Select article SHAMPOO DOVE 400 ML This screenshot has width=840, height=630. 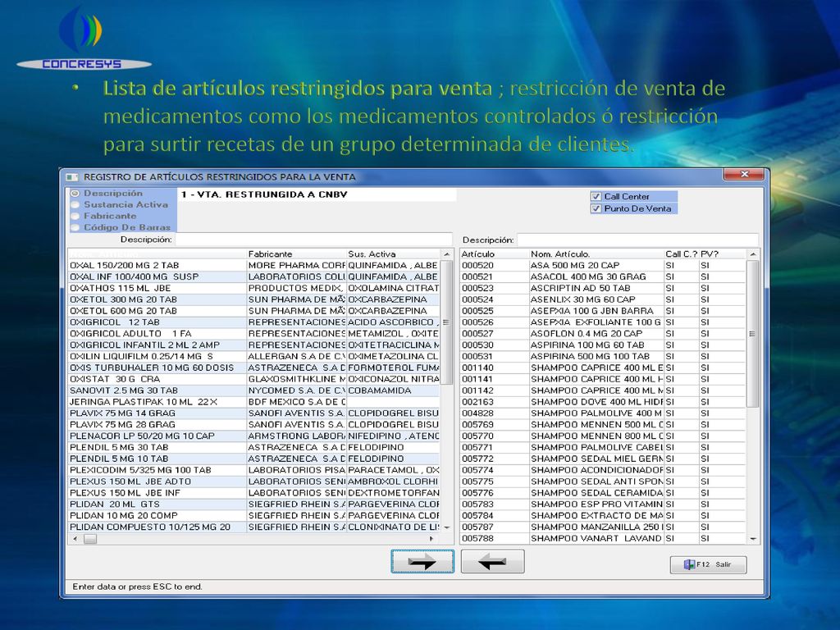[603, 402]
